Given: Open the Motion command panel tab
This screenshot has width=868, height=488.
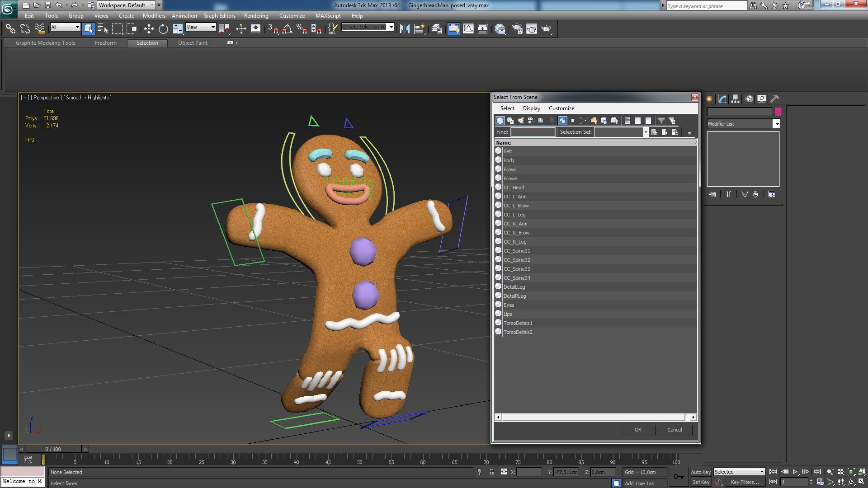Looking at the screenshot, I should [749, 99].
